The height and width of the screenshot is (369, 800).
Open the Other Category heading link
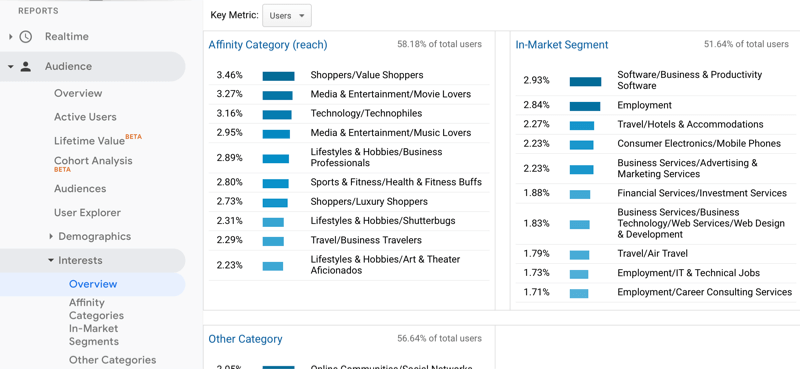[245, 339]
